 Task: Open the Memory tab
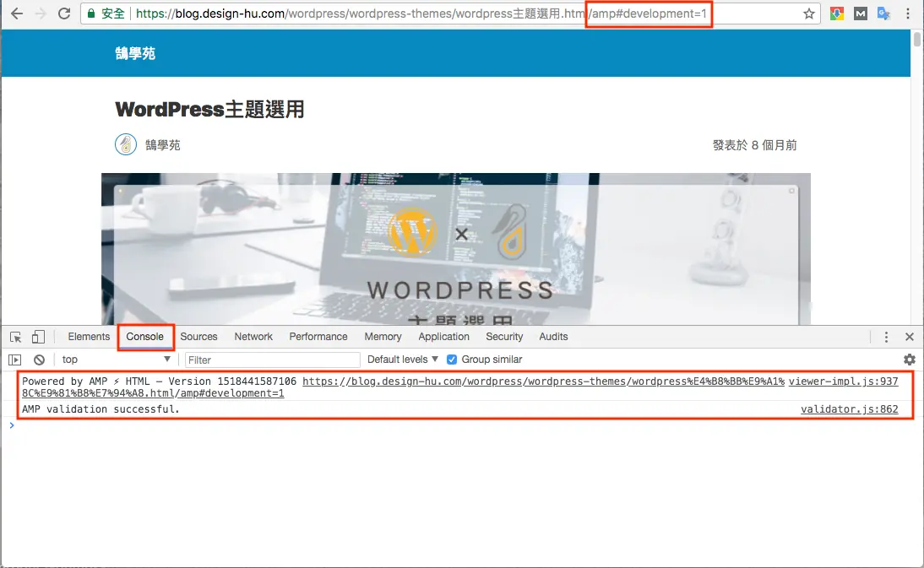click(x=383, y=337)
